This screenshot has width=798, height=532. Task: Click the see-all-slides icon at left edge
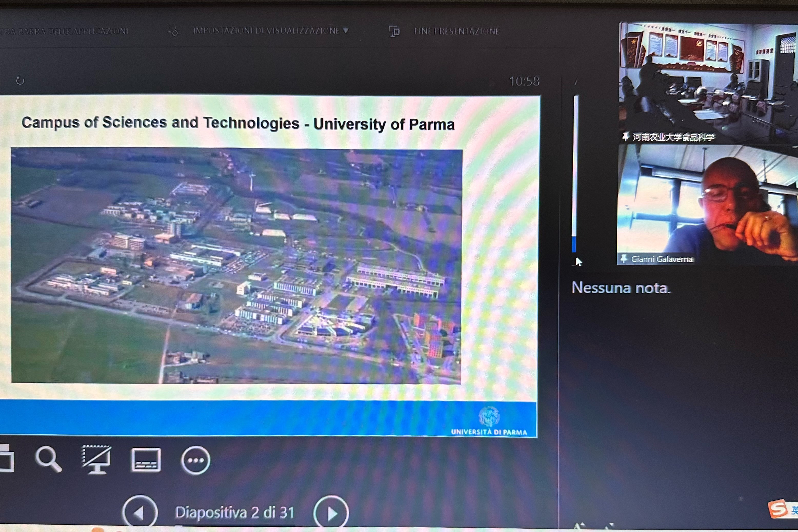coord(6,458)
